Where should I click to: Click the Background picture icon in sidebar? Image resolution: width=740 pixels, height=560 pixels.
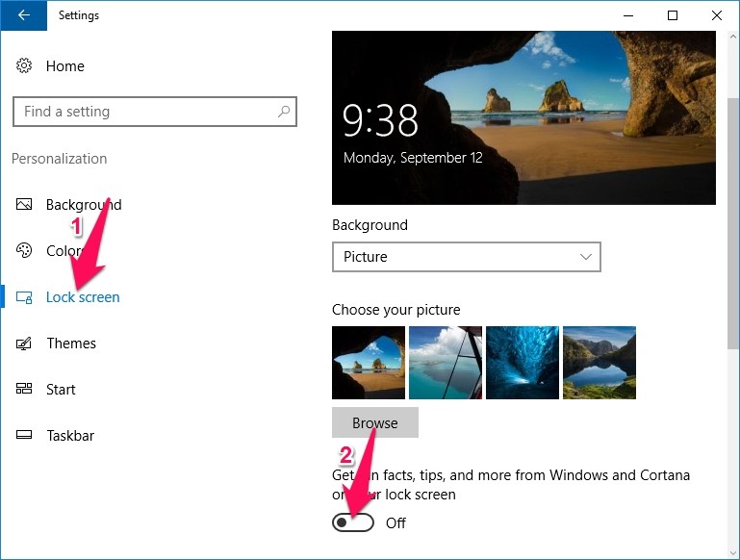point(24,205)
